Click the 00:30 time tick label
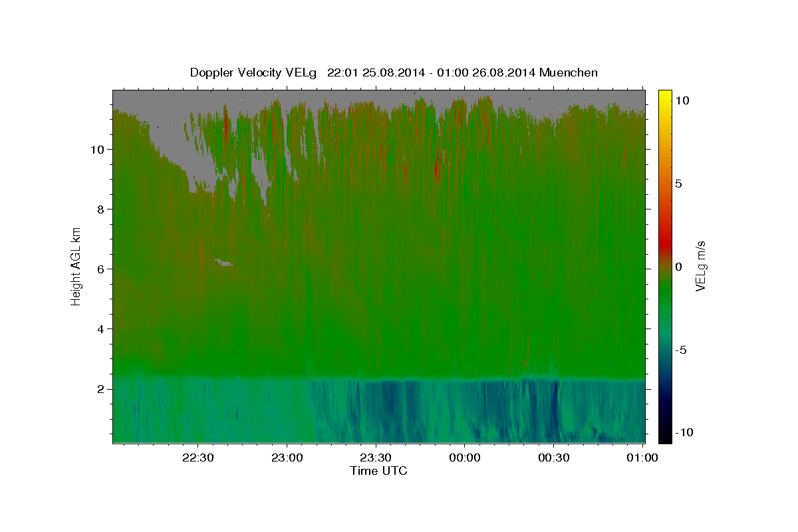This screenshot has width=798, height=532. pos(554,458)
